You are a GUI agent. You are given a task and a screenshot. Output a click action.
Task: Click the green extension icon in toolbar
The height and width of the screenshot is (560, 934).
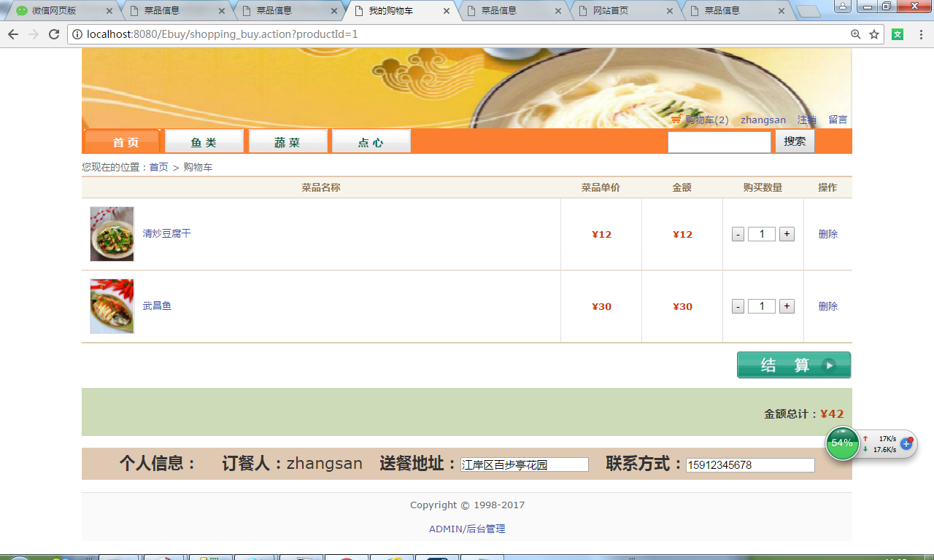pos(898,34)
